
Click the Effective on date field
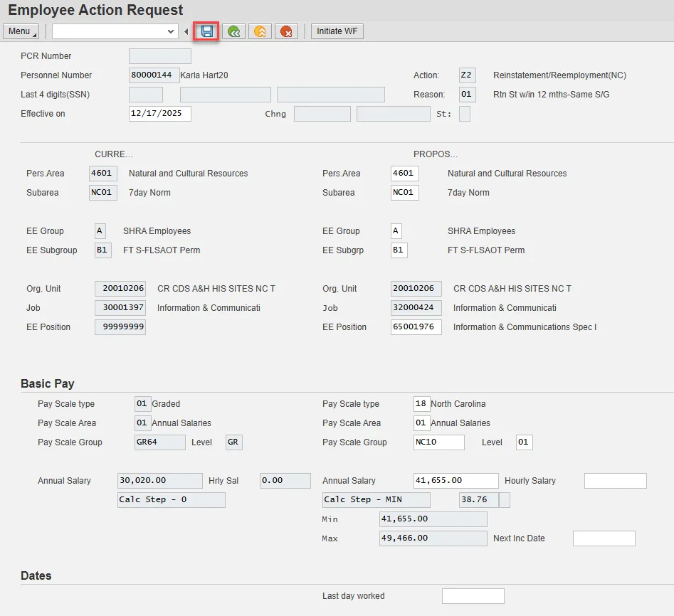point(159,114)
